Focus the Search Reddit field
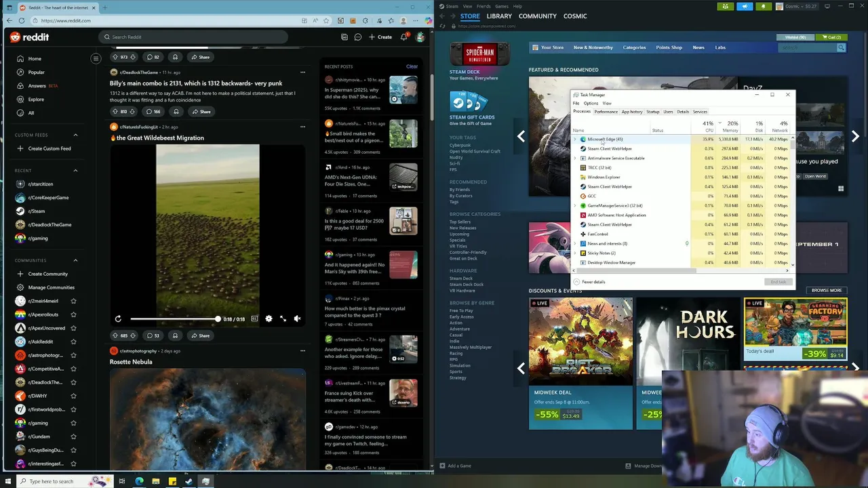 coord(195,37)
